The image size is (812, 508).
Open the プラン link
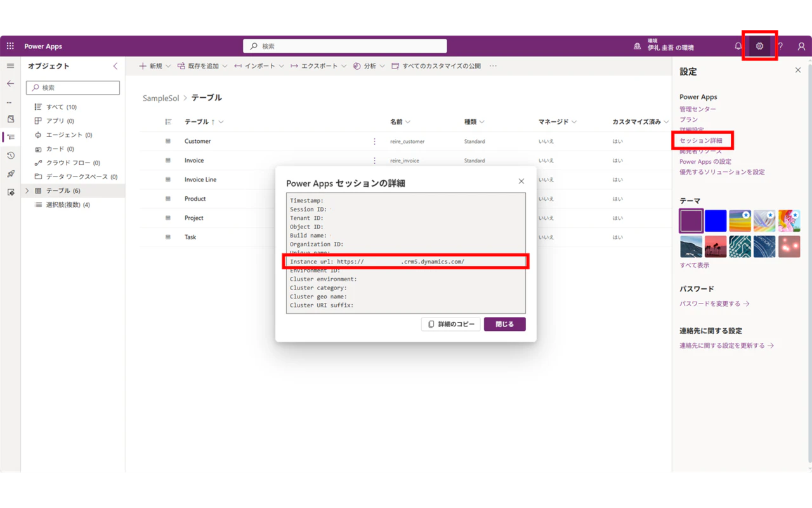(688, 119)
